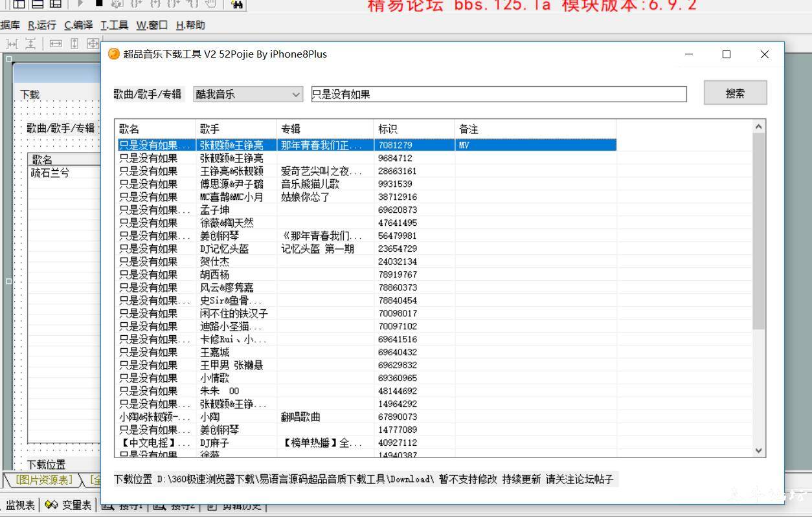Switch to the 图片资源表 tab
The width and height of the screenshot is (812, 517).
pyautogui.click(x=44, y=480)
